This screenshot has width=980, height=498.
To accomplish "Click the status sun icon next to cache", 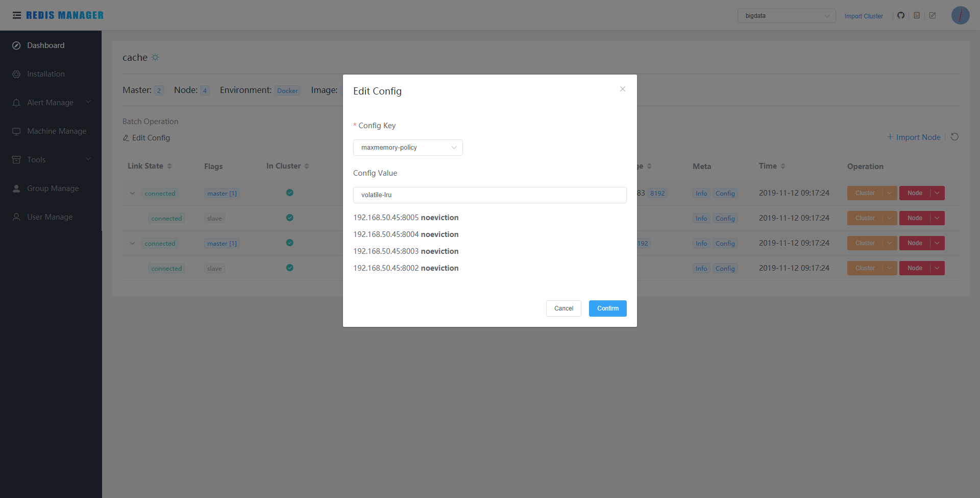I will [155, 58].
